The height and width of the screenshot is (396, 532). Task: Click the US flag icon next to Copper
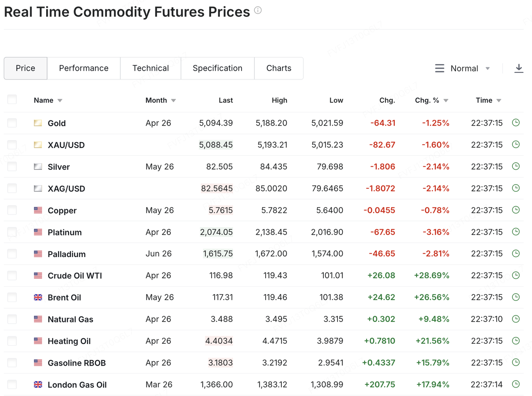coord(38,210)
